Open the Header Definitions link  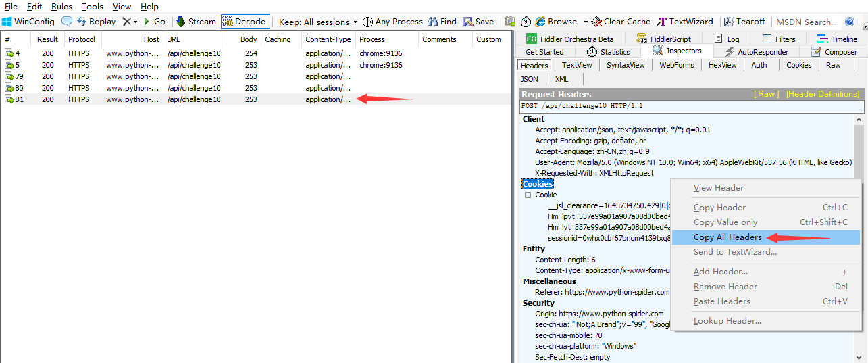pyautogui.click(x=822, y=95)
